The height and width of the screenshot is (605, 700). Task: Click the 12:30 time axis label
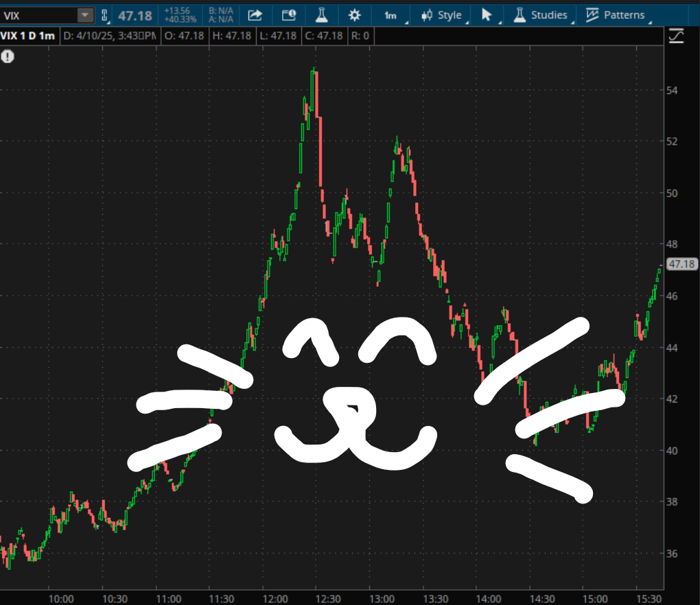(328, 599)
